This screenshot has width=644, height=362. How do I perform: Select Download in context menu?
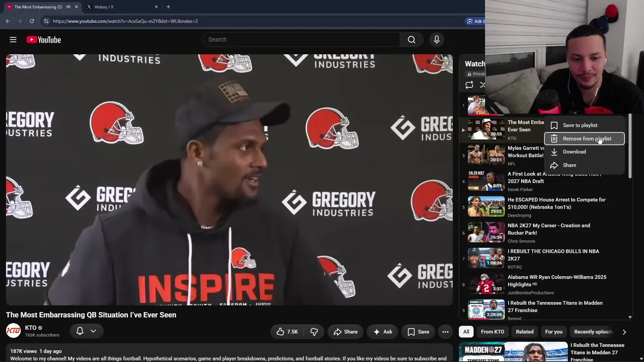click(584, 152)
